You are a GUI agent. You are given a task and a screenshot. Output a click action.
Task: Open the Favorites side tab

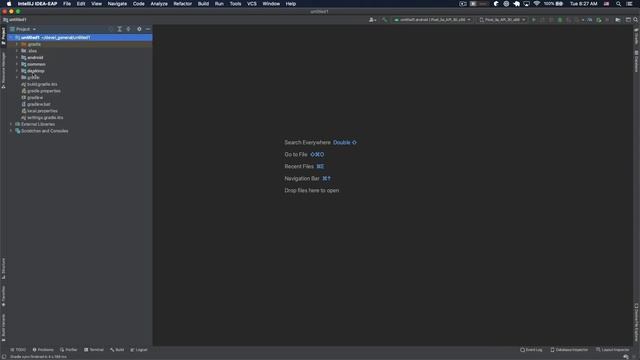click(3, 296)
